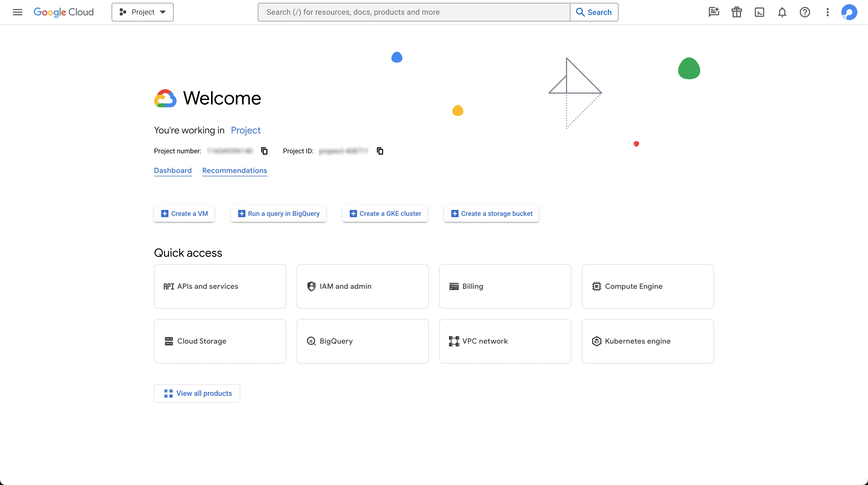The image size is (868, 485).
Task: Activate Cloud Shell terminal icon
Action: pos(759,12)
